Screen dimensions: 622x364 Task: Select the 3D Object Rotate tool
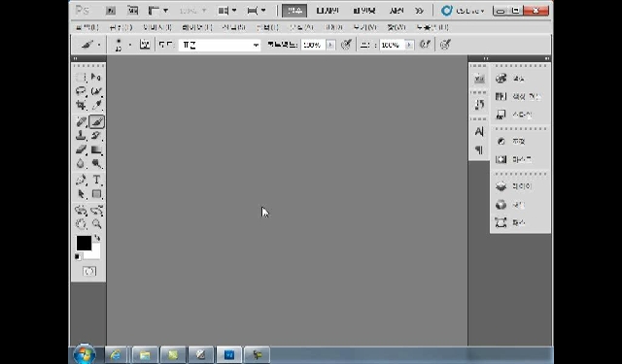81,211
